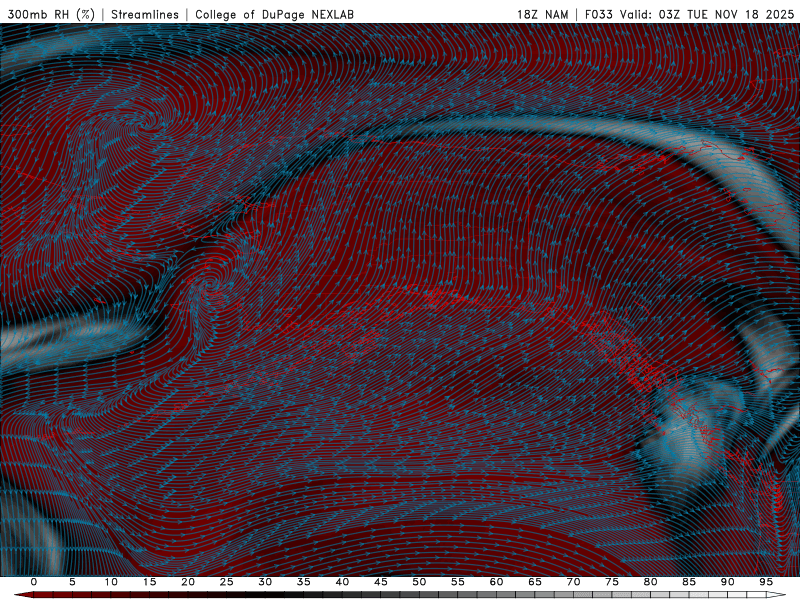Click the colorbar label "5"
800x600 pixels.
click(72, 582)
